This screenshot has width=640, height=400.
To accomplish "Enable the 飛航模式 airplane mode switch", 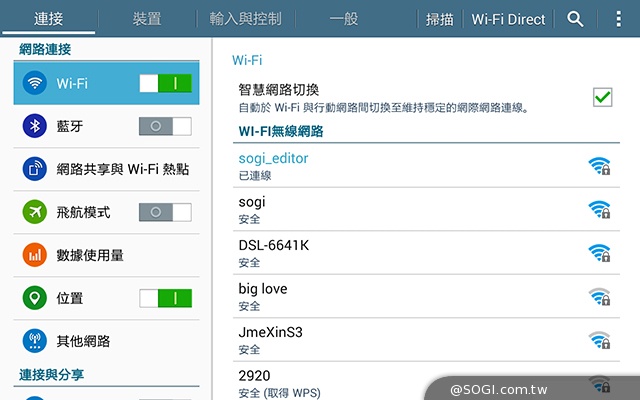I will point(165,212).
